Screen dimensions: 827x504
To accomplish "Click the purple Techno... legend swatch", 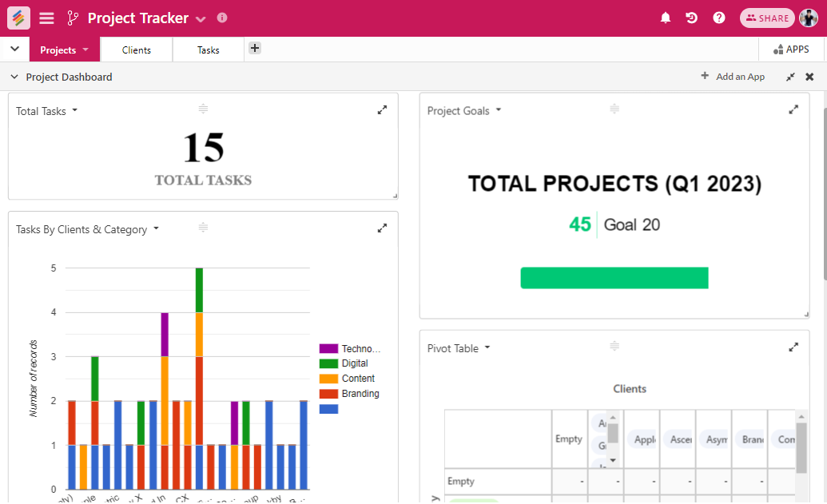I will click(x=328, y=348).
